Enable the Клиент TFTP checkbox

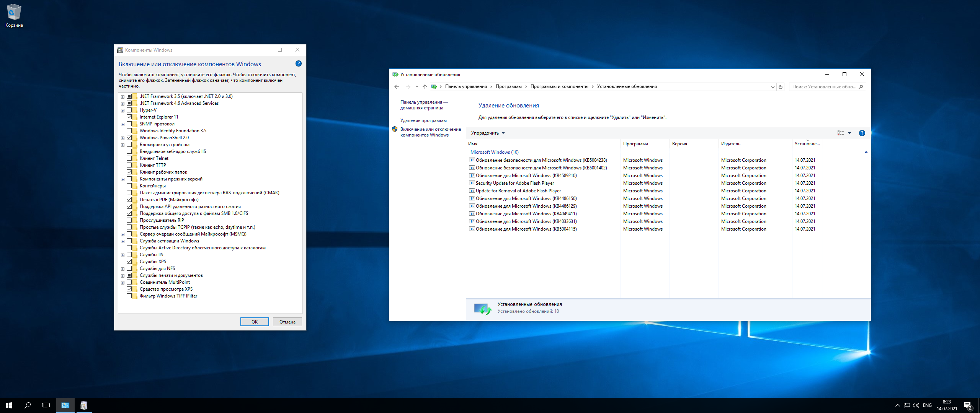(129, 165)
